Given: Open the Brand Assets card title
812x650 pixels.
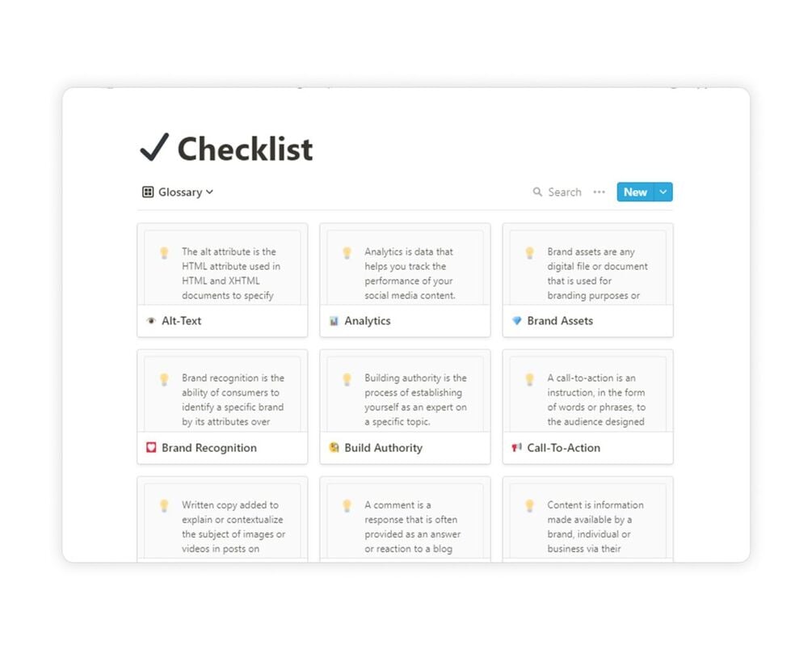Looking at the screenshot, I should pos(560,321).
